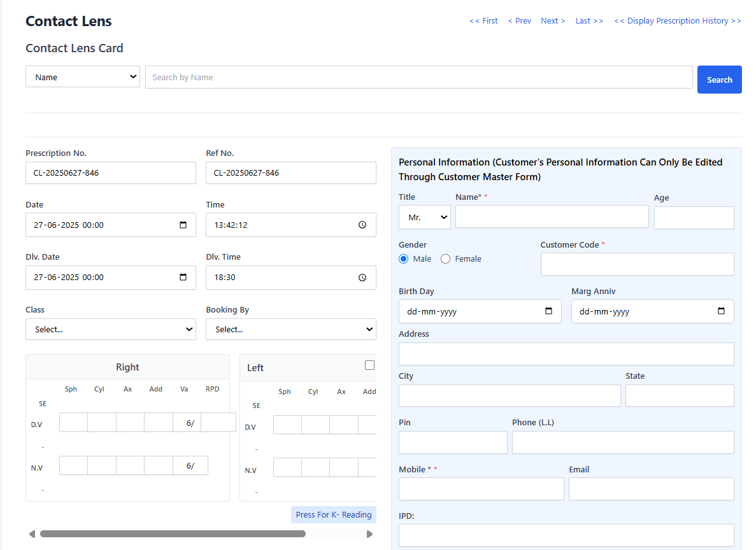
Task: Tick the Left eye checkbox
Action: (x=370, y=365)
